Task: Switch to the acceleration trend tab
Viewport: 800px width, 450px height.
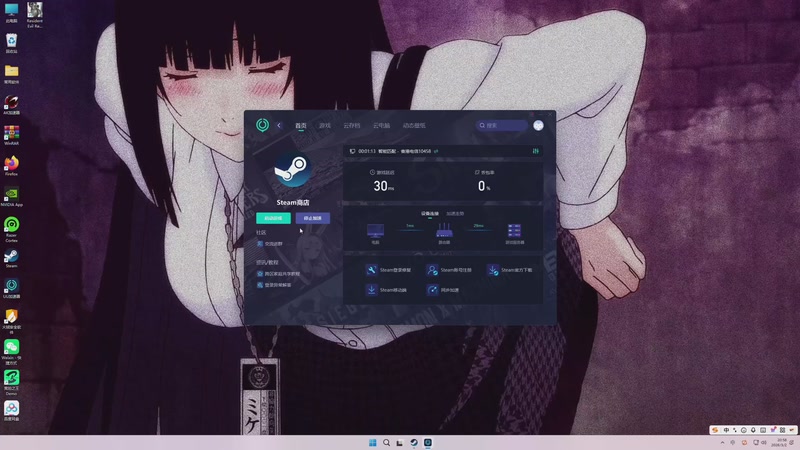Action: [x=455, y=214]
